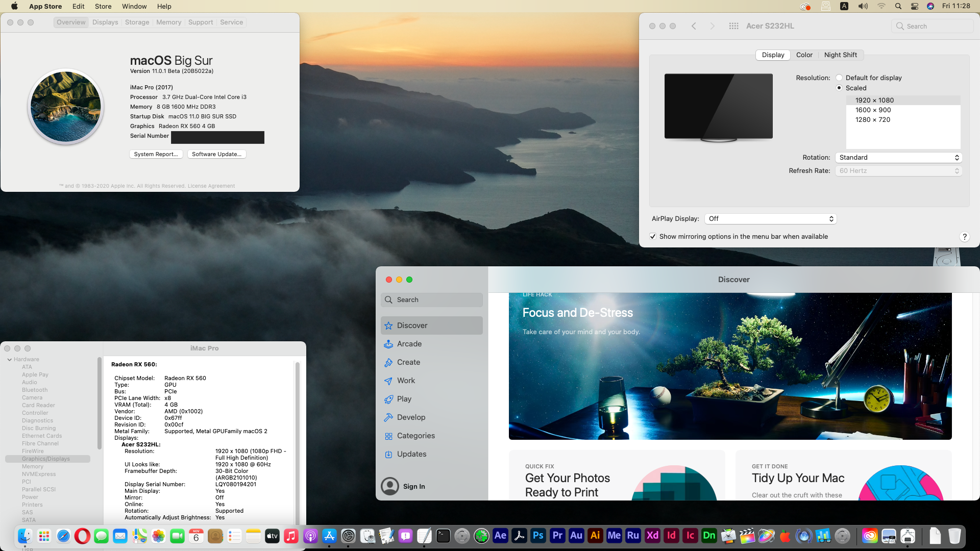Open Adobe Audition from the Dock
Screen dimensions: 980x551
[x=576, y=536]
